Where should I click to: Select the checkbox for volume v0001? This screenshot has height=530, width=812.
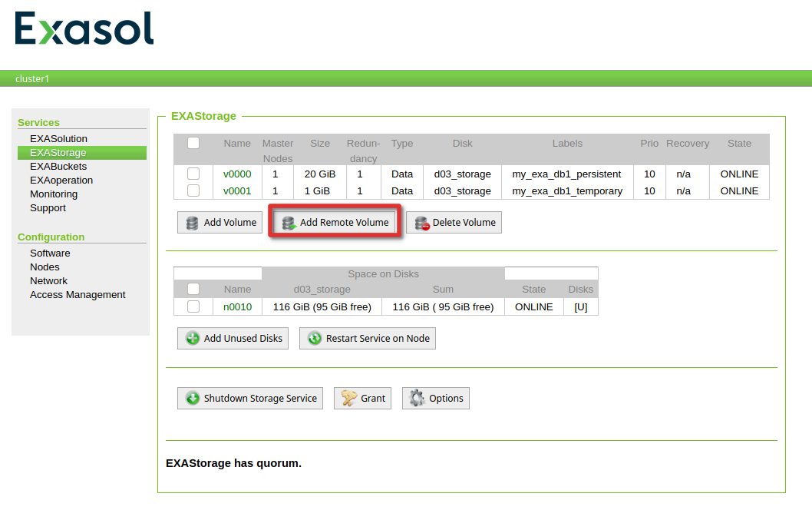(193, 190)
